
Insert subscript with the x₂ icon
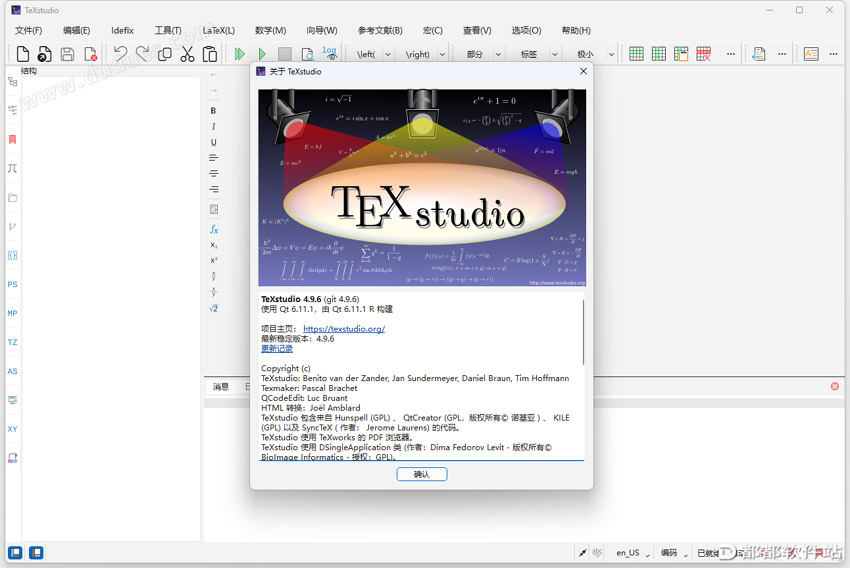click(x=214, y=245)
